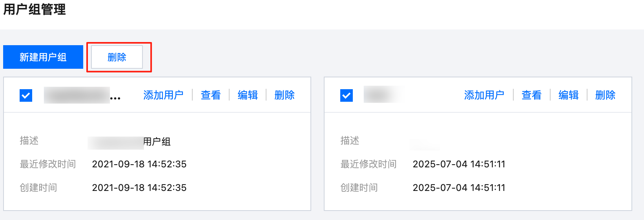Click the 创建时间 value on the 2025 card
The image size is (644, 220).
[459, 188]
